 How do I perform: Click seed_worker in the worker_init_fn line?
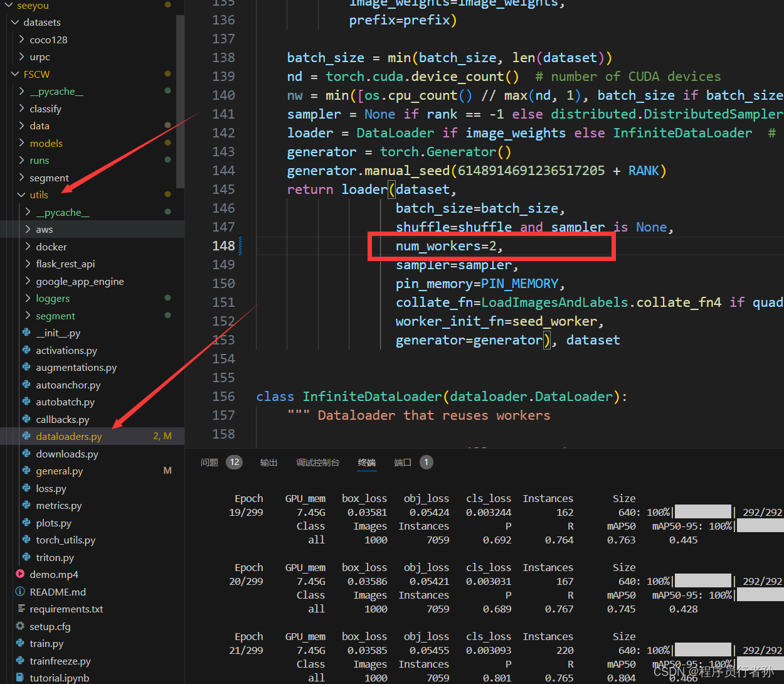pos(554,321)
